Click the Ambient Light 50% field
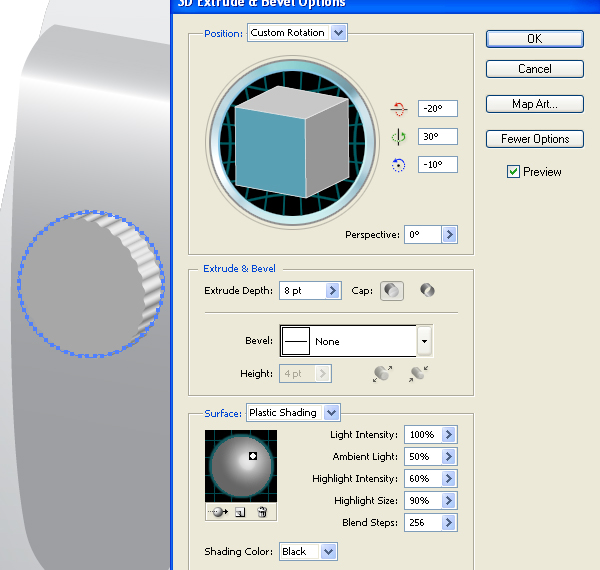Screen dimensions: 600x570 423,456
